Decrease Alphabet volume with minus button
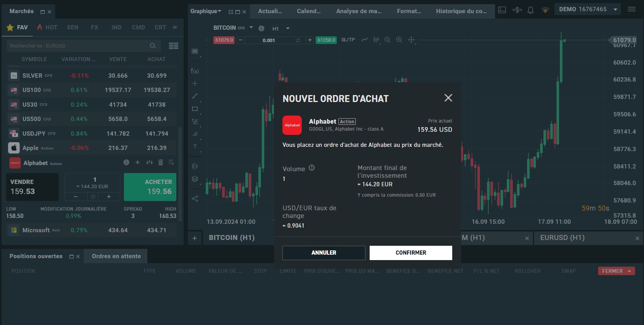Image resolution: width=644 pixels, height=325 pixels. point(76,197)
